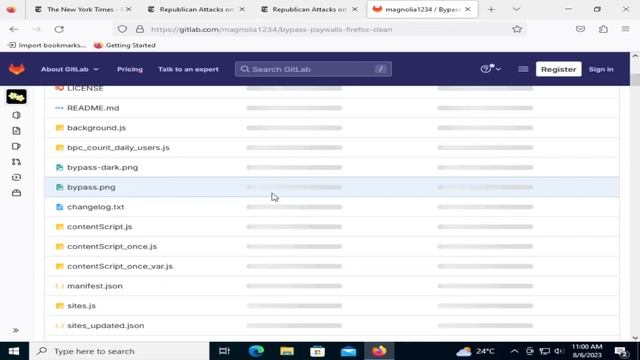Open contentScript.js file
The height and width of the screenshot is (360, 640).
100,227
